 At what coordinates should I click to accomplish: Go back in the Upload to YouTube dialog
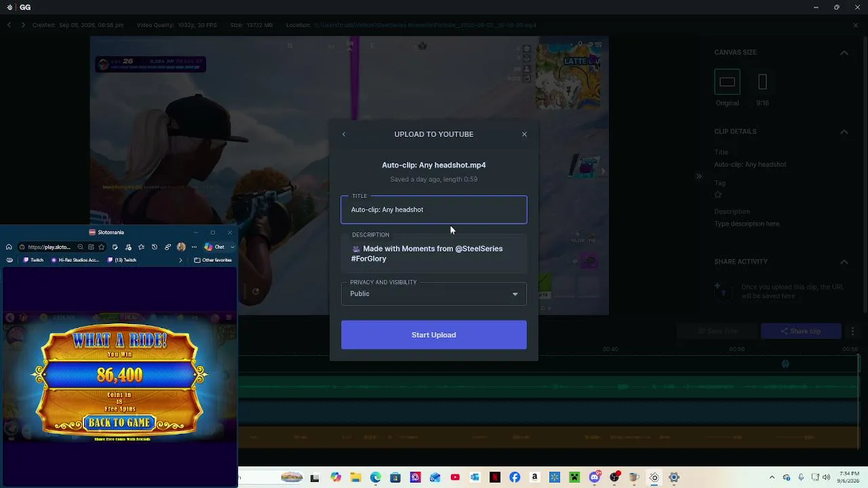point(344,134)
